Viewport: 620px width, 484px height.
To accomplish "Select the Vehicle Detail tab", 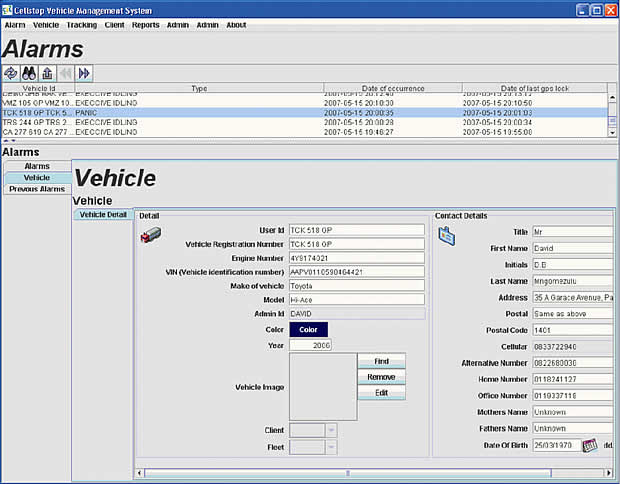I will [103, 215].
